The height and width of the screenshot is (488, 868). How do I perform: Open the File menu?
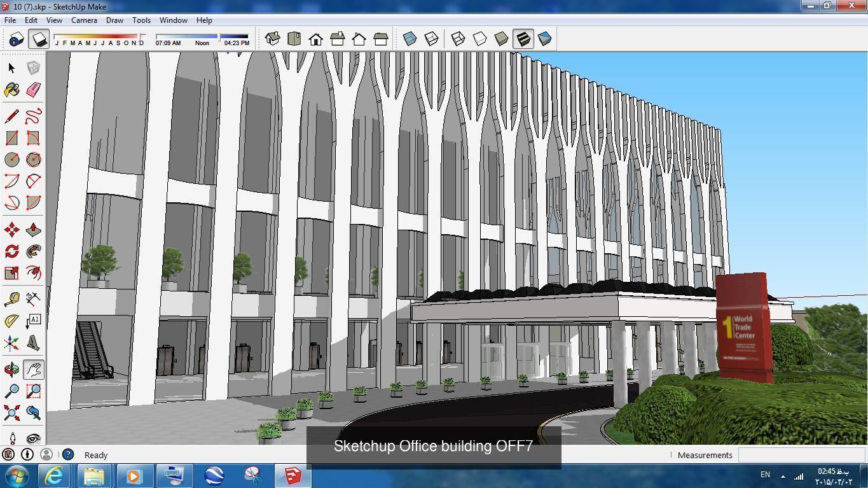click(x=10, y=20)
